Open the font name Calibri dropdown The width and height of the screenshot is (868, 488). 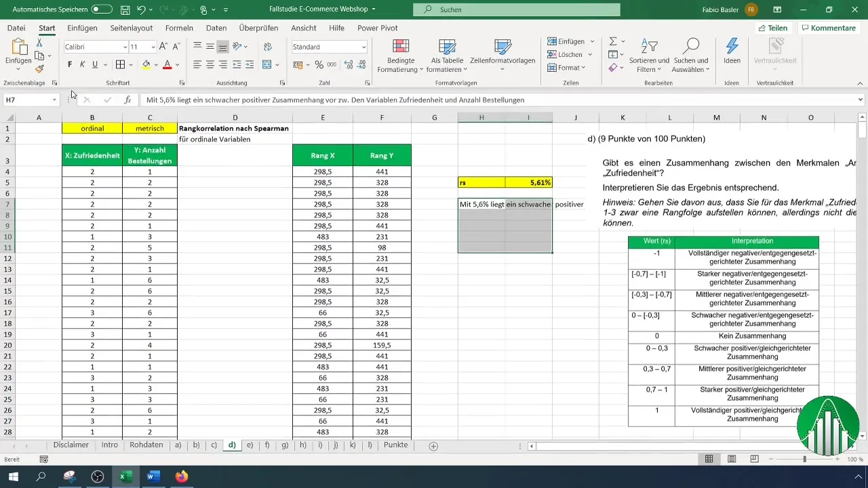point(125,47)
